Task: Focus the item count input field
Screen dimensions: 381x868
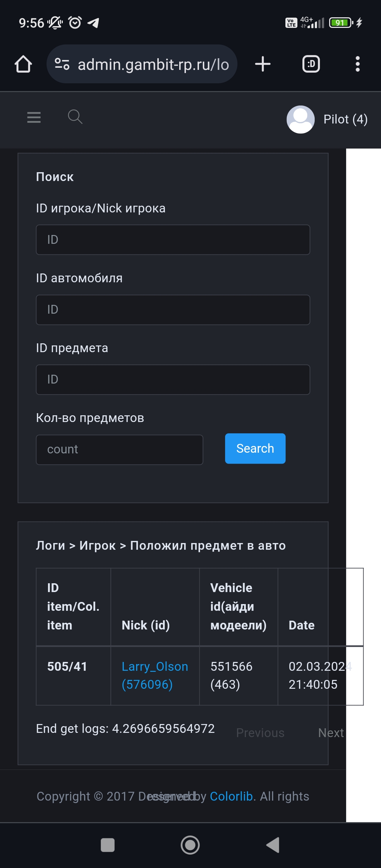Action: pyautogui.click(x=120, y=450)
